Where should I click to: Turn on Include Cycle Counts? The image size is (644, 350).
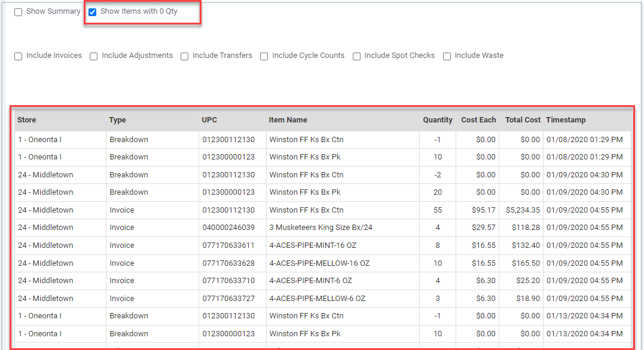click(x=264, y=56)
